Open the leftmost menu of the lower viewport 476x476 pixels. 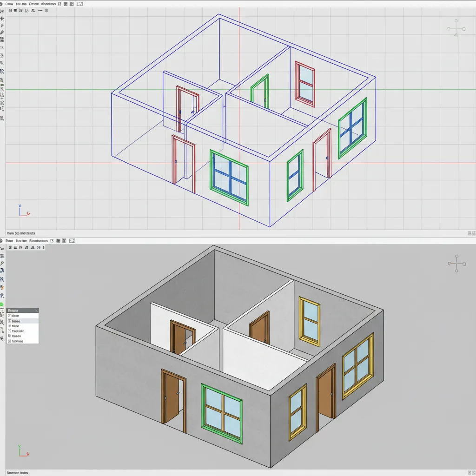8,240
